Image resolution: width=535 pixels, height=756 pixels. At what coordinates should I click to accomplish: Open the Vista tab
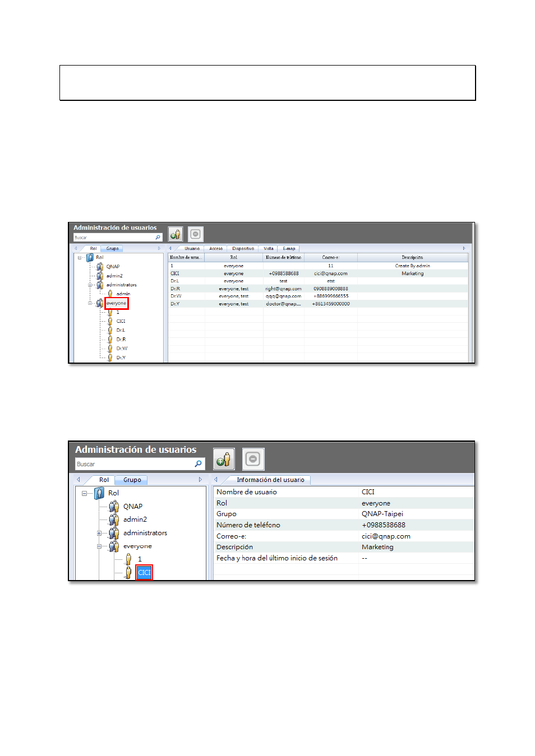[269, 248]
